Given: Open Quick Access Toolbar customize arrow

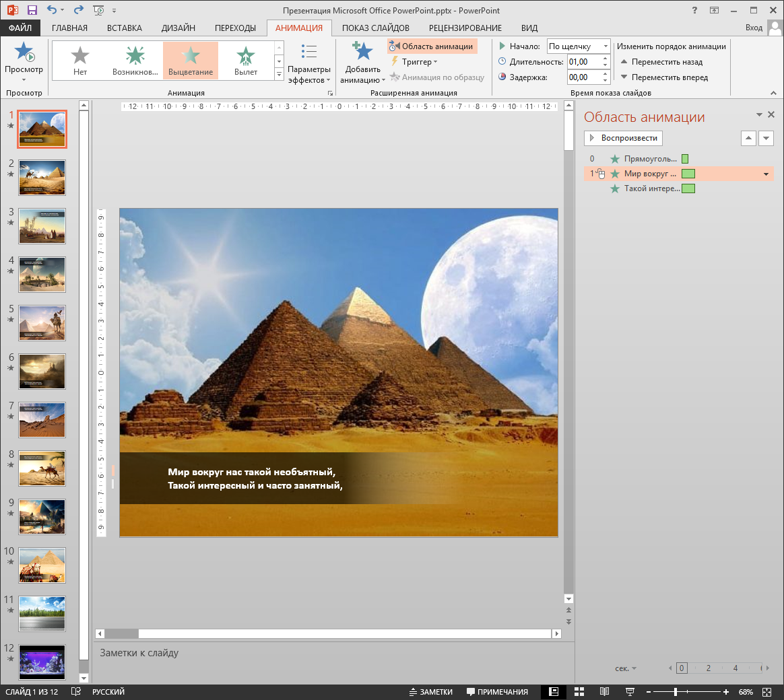Looking at the screenshot, I should pos(114,10).
